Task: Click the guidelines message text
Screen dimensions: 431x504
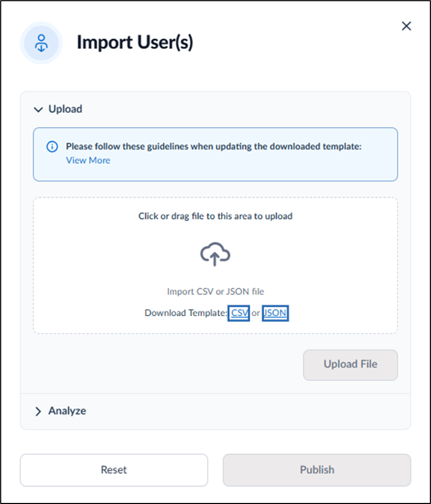Action: click(x=214, y=146)
